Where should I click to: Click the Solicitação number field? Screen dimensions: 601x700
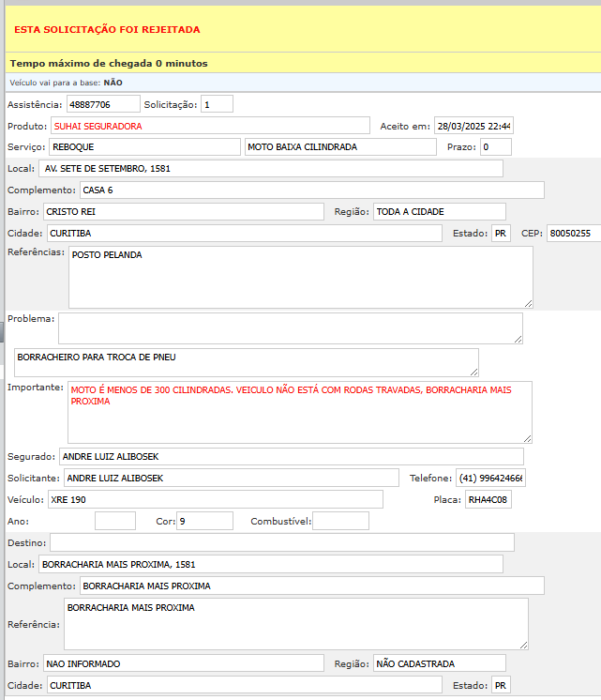point(217,104)
